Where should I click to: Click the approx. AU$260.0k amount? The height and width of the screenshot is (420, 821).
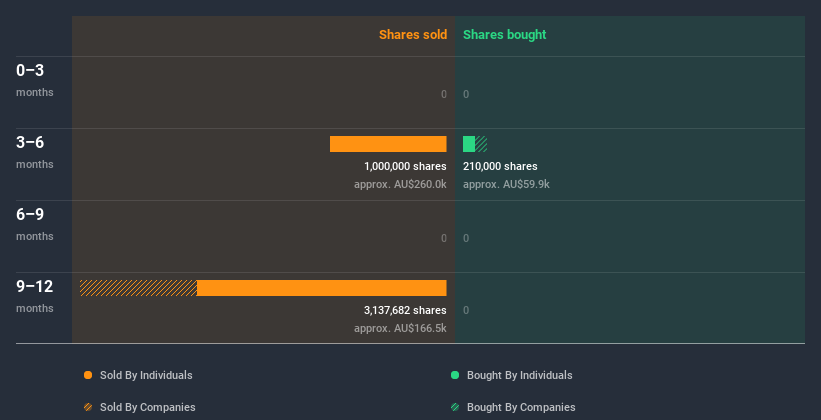pos(400,184)
